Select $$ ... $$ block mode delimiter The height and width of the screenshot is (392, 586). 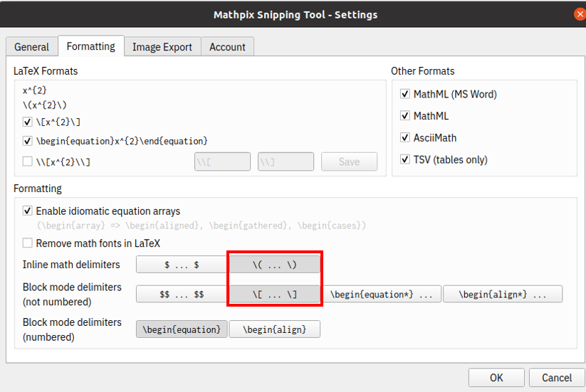[182, 294]
